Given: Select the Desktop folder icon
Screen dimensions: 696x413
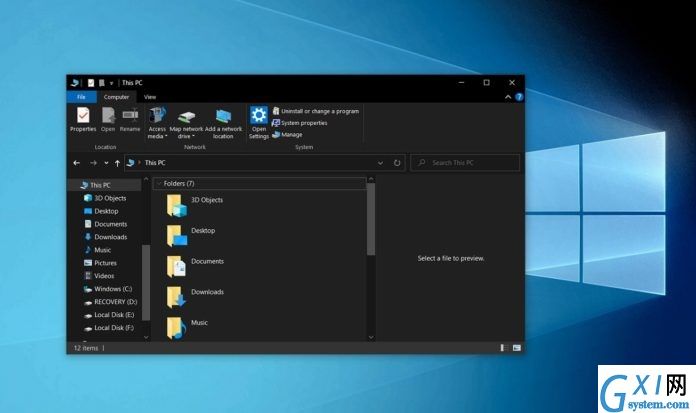Looking at the screenshot, I should [176, 236].
